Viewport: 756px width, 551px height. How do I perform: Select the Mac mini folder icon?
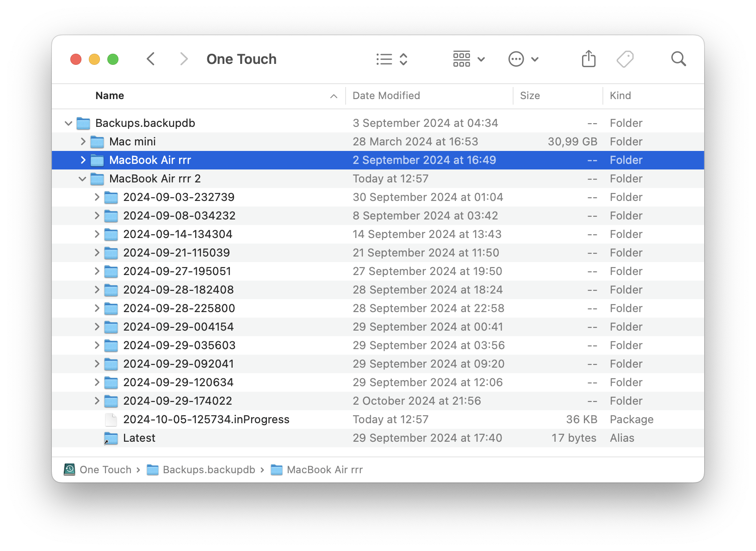coord(97,142)
